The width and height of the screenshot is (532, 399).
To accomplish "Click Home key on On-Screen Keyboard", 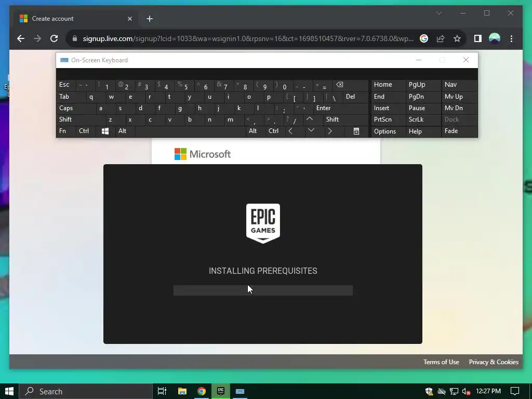I will point(388,85).
